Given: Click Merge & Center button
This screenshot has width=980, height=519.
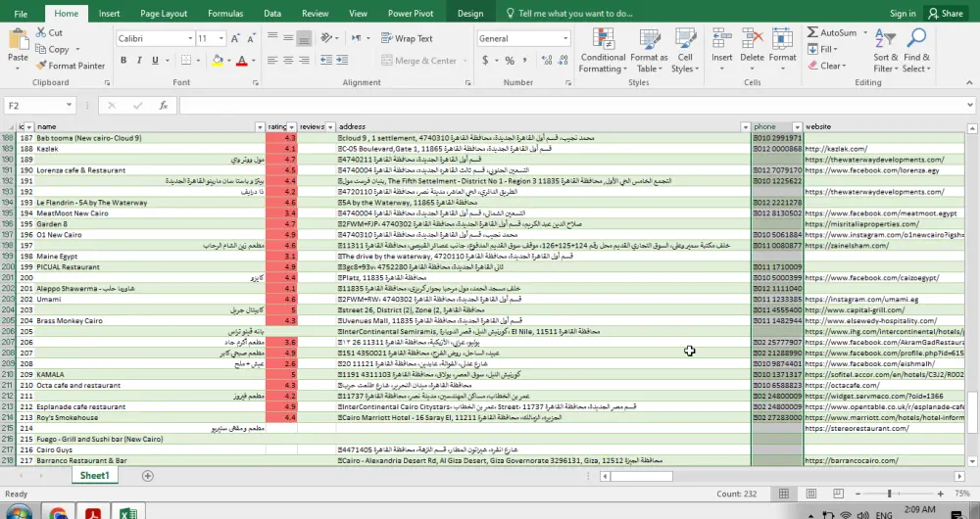Looking at the screenshot, I should [419, 61].
